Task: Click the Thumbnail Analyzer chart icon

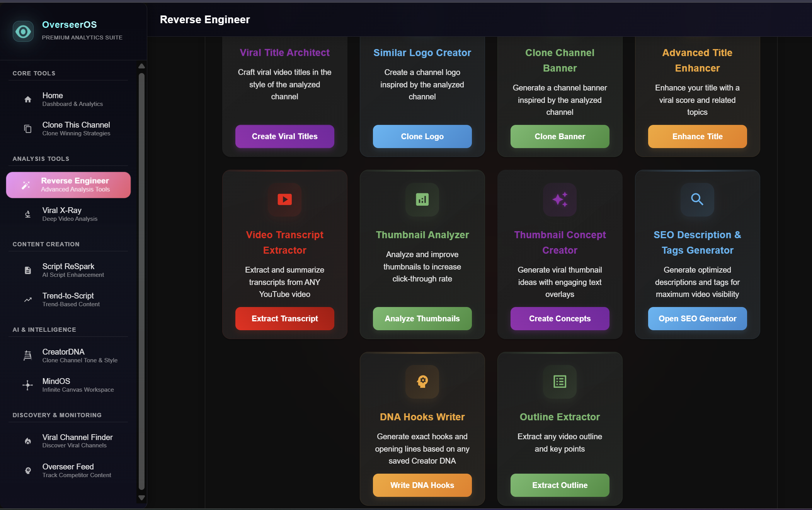Action: pyautogui.click(x=422, y=200)
